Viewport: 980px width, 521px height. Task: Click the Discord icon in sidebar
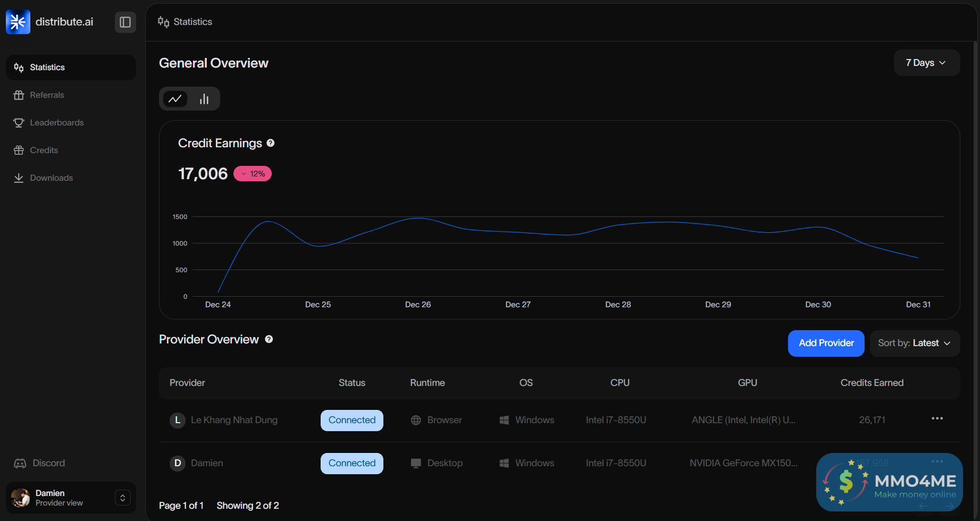coord(20,464)
